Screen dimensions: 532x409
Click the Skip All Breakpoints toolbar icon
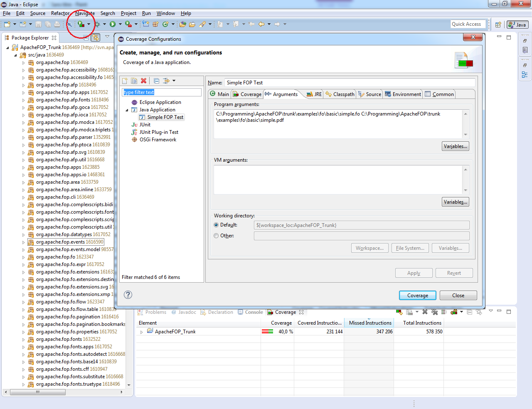[x=69, y=24]
